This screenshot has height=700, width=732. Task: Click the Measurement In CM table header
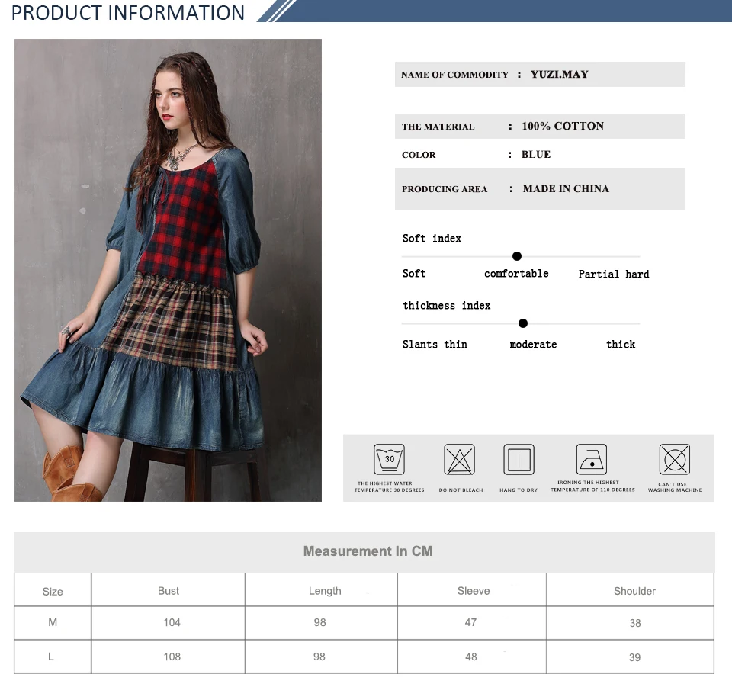point(368,551)
